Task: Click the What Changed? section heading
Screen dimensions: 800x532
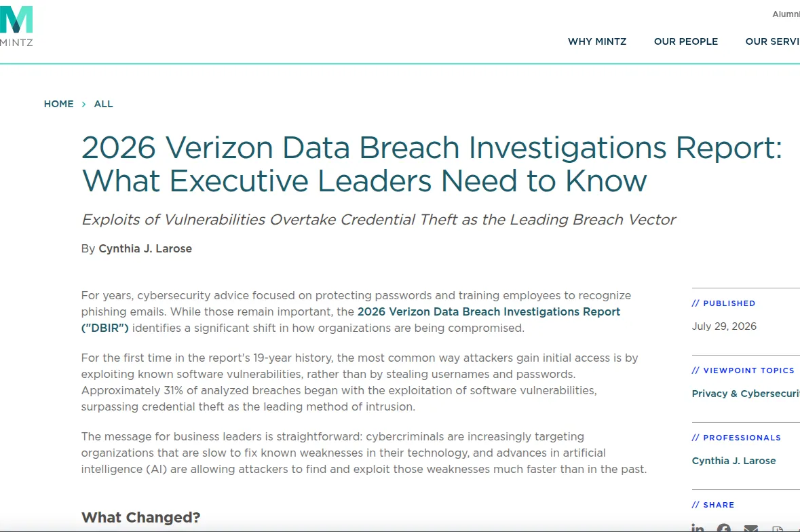Action: click(141, 517)
